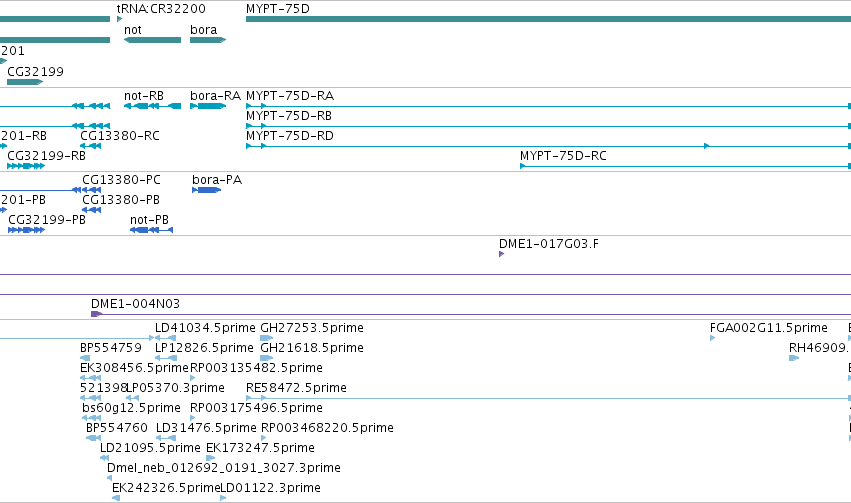Select the DME1-017G03.F marker arrow
Viewport: 851px width, 503px height.
pos(501,254)
